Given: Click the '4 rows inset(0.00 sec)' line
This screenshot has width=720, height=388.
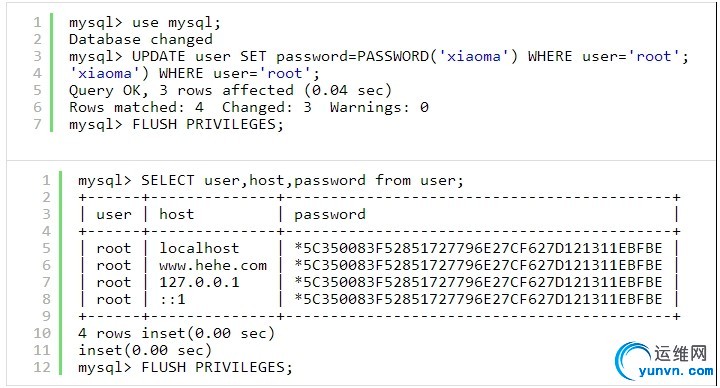Looking at the screenshot, I should (x=176, y=333).
